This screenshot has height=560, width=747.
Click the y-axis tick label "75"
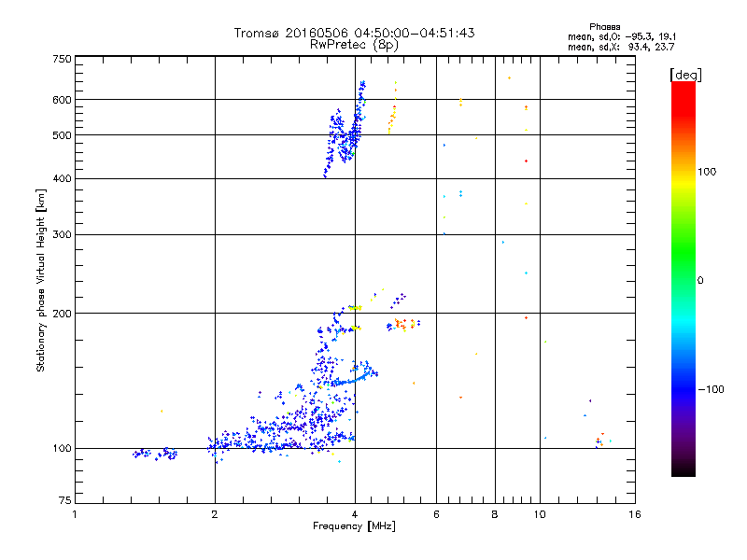(65, 500)
